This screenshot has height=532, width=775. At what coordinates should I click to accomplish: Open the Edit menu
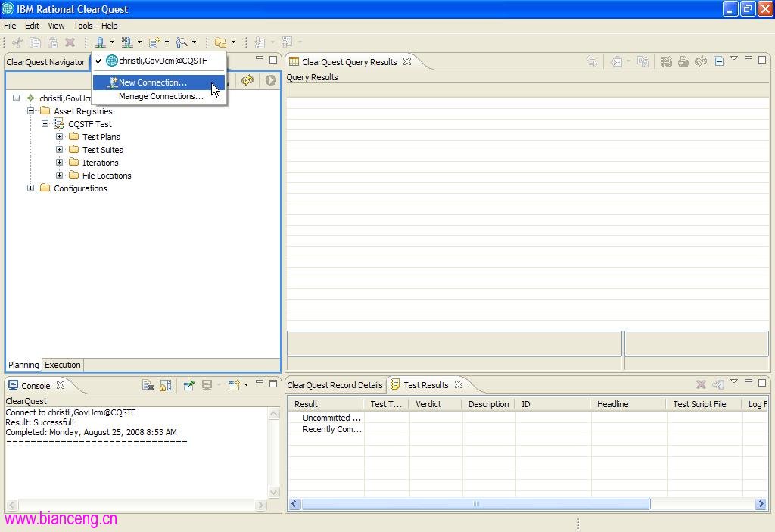click(32, 26)
